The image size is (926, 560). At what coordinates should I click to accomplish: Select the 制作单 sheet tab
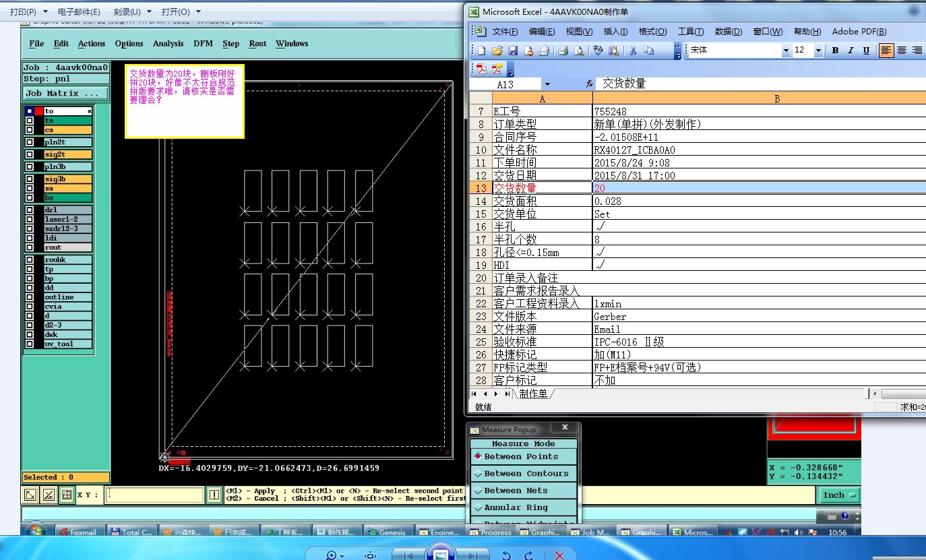533,394
